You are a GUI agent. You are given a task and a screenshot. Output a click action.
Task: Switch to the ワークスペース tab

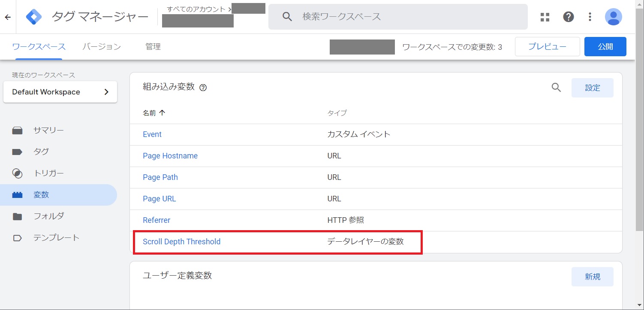[x=39, y=47]
